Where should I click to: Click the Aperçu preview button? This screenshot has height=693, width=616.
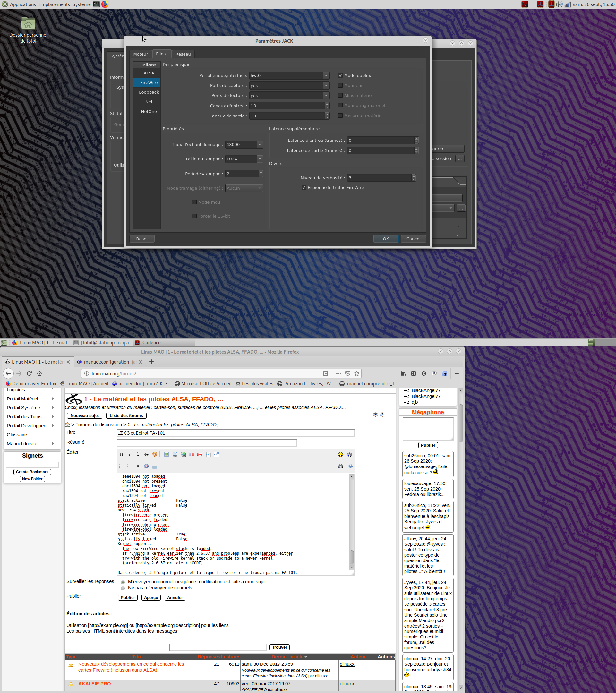pos(151,597)
